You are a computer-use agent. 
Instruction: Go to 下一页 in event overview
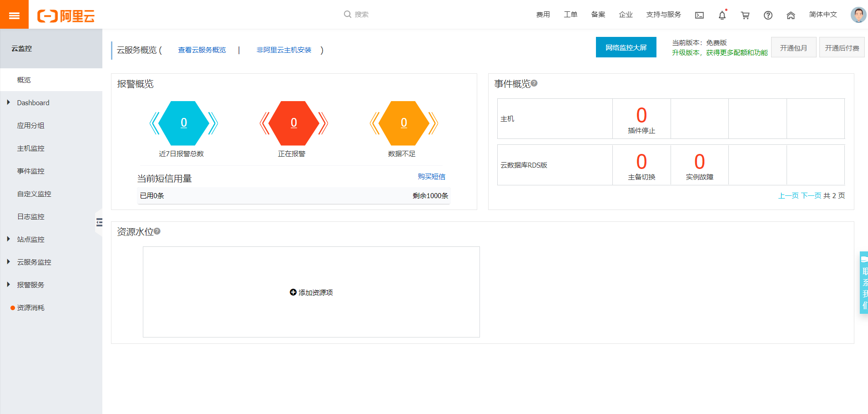coord(811,195)
